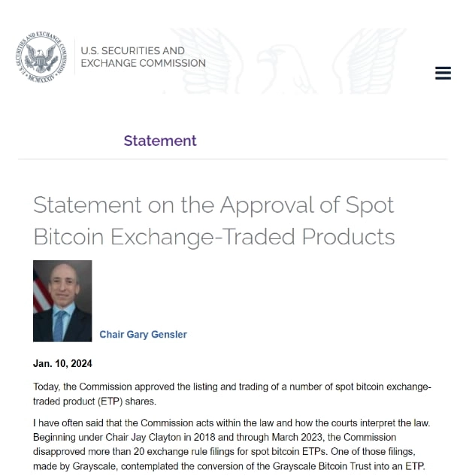Screen dimensions: 460x476
Task: Click "Exchange-Traded Products" in the headline
Action: click(x=253, y=237)
